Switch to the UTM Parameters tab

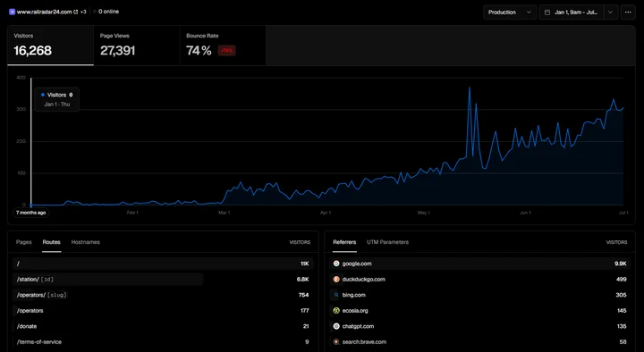pyautogui.click(x=387, y=242)
